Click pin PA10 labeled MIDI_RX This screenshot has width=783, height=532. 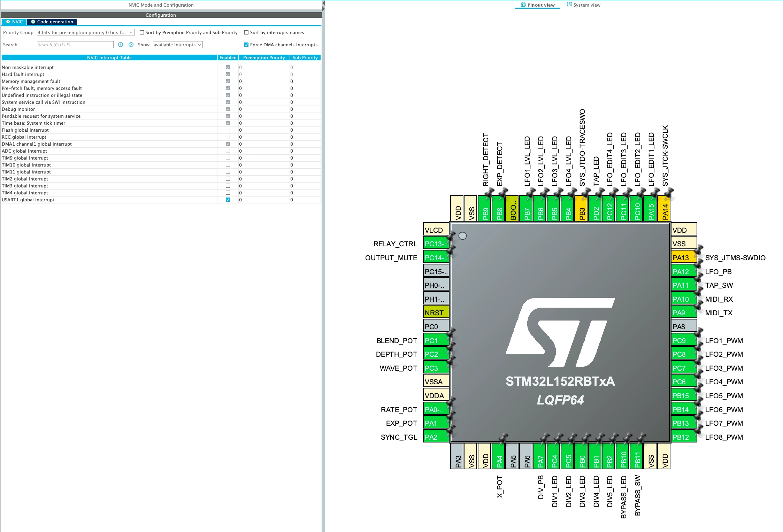tap(684, 299)
